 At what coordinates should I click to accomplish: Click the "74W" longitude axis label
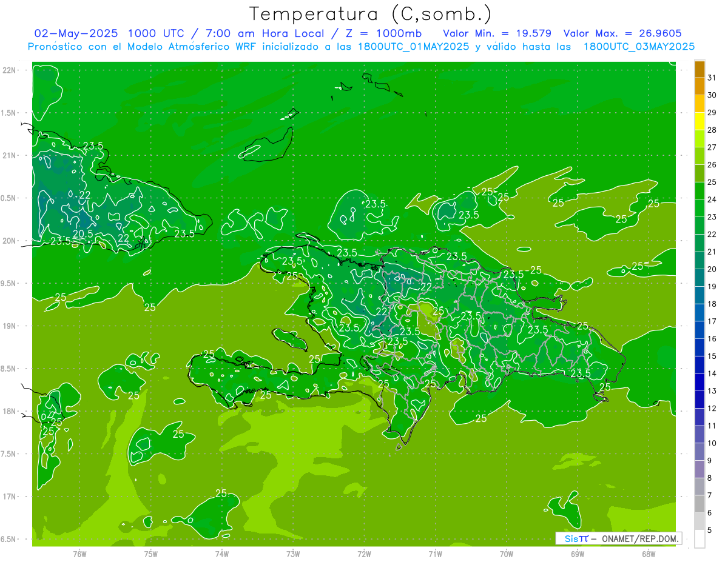[222, 554]
